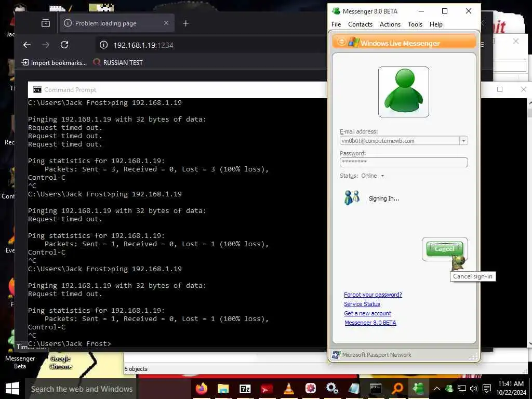Click the Windows Start button
This screenshot has height=399, width=532.
coord(12,389)
